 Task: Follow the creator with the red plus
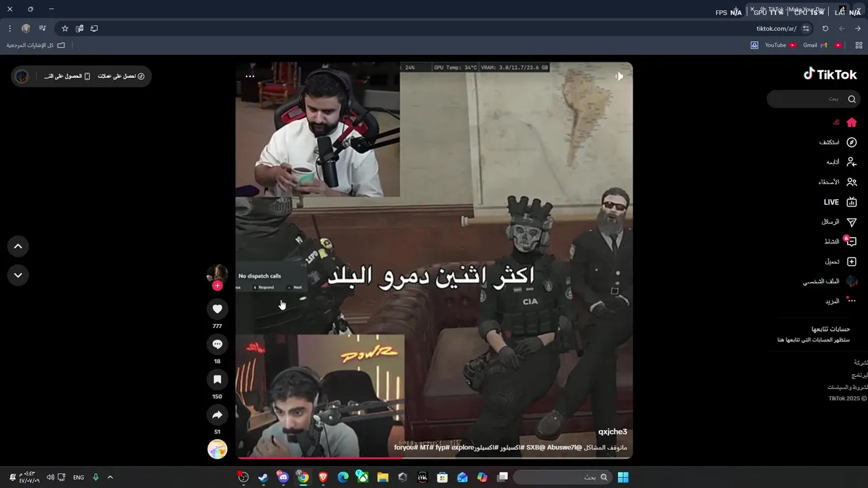click(217, 285)
